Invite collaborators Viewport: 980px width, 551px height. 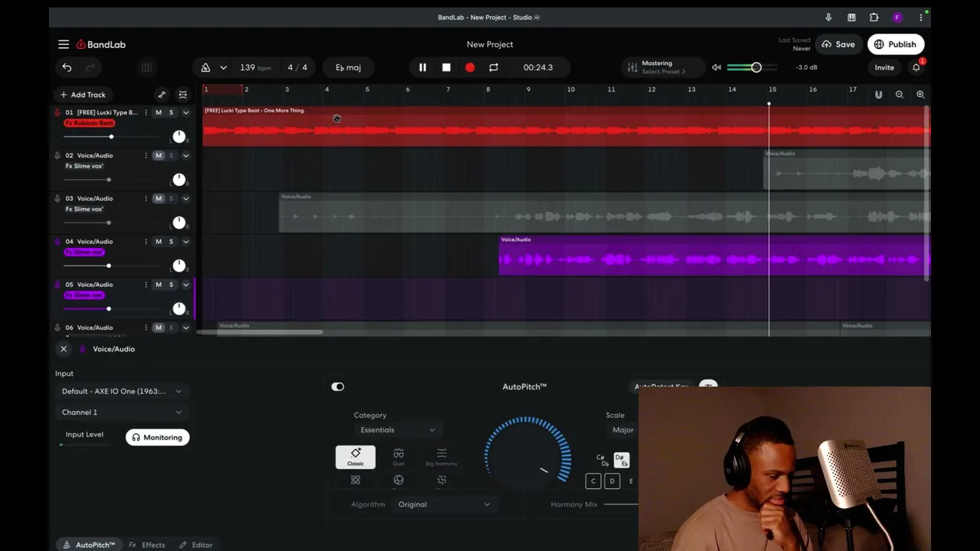point(884,67)
